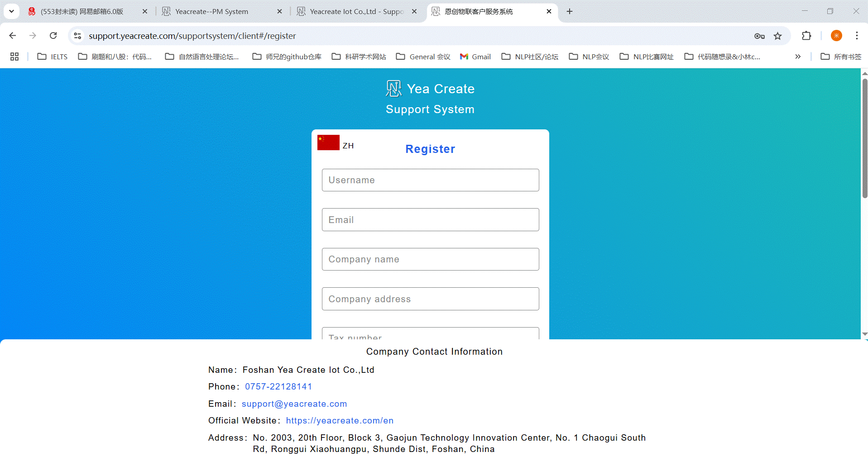
Task: Open the apps grid icon in the bookmarks bar
Action: (14, 57)
